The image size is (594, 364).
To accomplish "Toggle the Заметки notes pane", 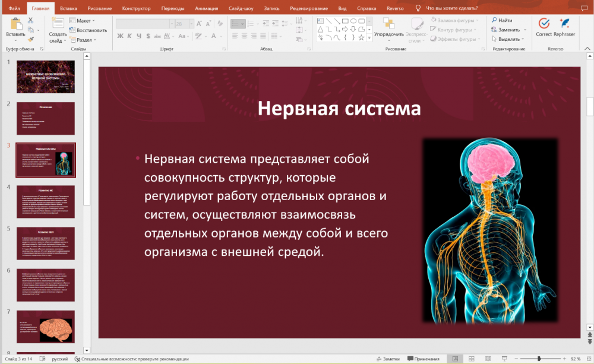I will [388, 359].
